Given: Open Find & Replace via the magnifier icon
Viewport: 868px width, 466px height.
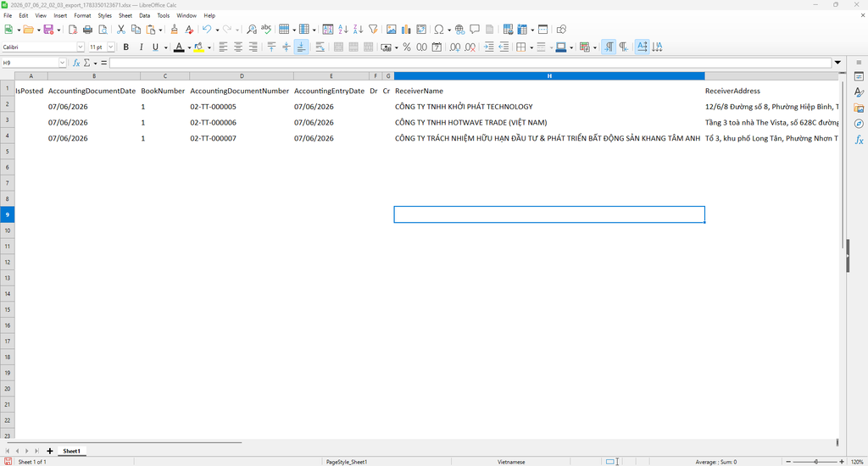Looking at the screenshot, I should [x=251, y=30].
